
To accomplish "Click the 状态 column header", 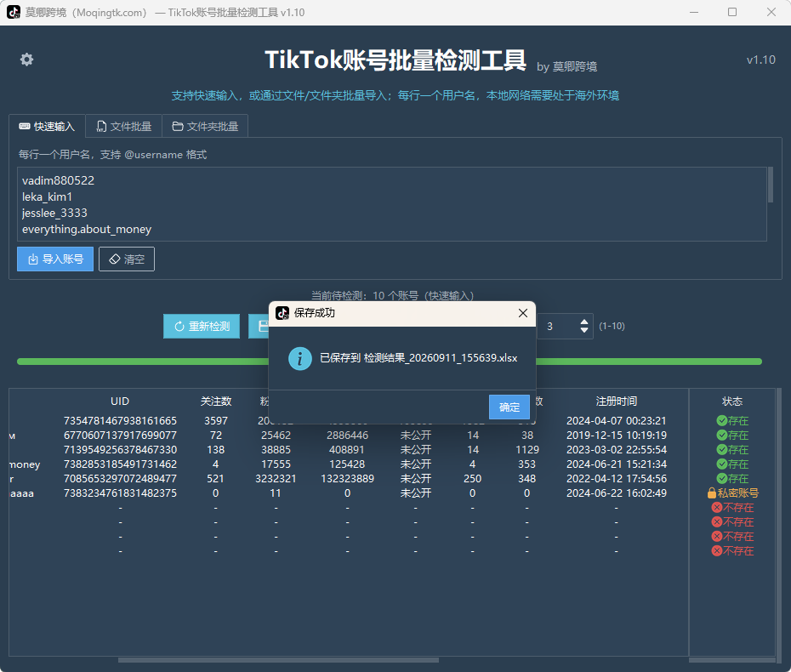I will (x=732, y=401).
